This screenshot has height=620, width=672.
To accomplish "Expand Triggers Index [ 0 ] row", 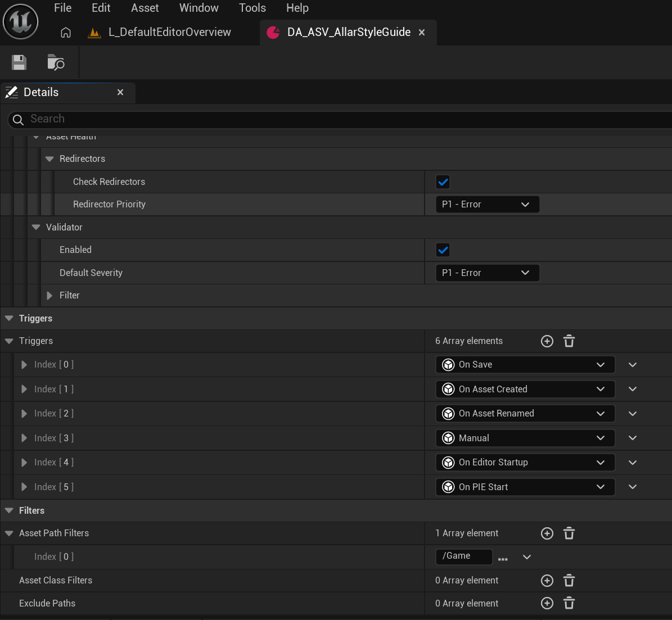I will pos(24,365).
